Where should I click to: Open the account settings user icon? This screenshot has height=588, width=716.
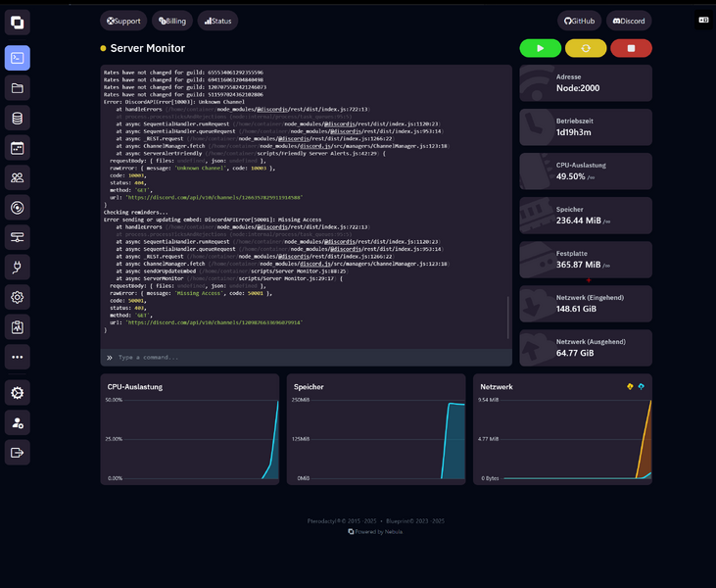(17, 422)
